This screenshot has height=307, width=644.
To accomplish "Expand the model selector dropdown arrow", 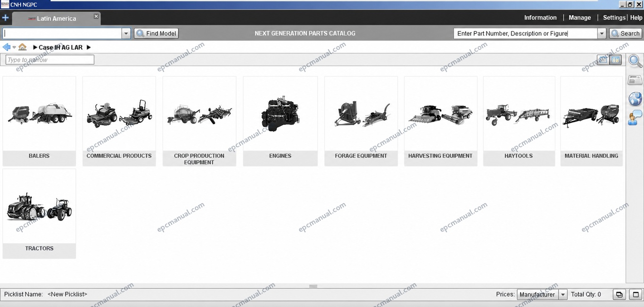I will (126, 33).
